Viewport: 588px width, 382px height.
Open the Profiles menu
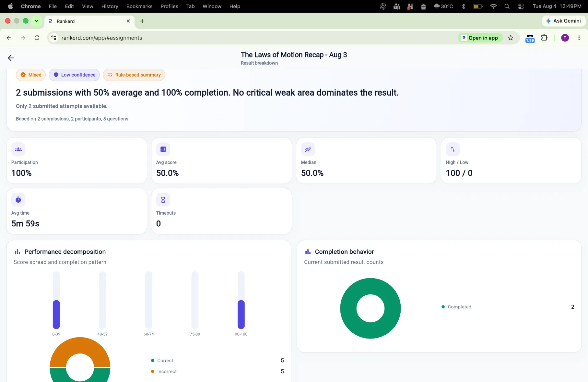[x=169, y=6]
